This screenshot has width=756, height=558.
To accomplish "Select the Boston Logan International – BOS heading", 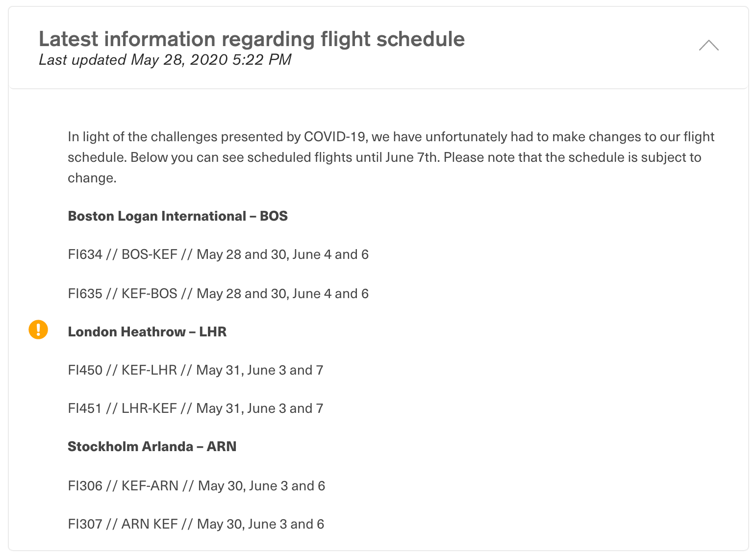I will 177,216.
